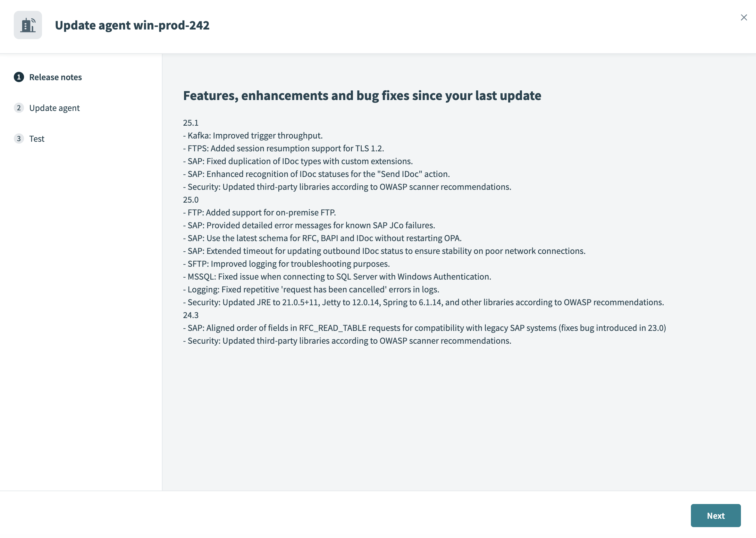Screen dimensions: 756x538
Task: Click the FTPS session resumption note
Action: tap(284, 148)
